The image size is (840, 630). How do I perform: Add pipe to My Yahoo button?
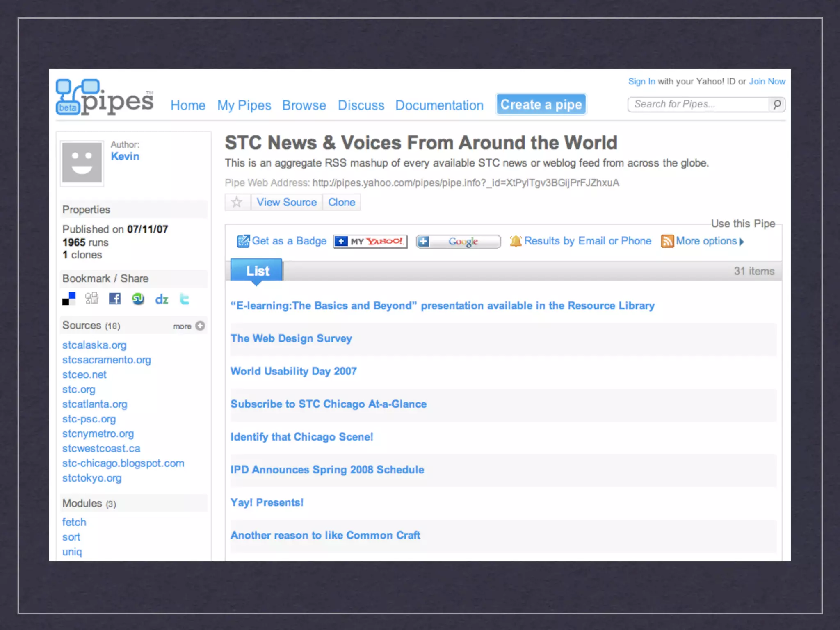point(370,241)
